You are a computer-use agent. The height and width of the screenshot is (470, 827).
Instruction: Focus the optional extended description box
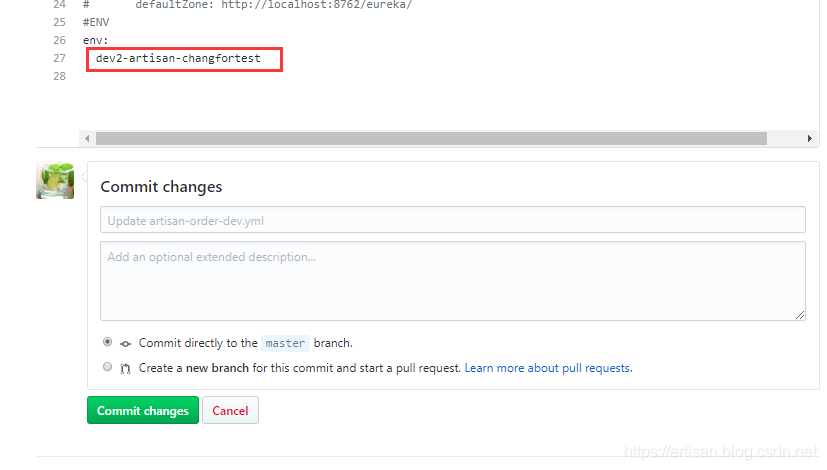coord(453,281)
